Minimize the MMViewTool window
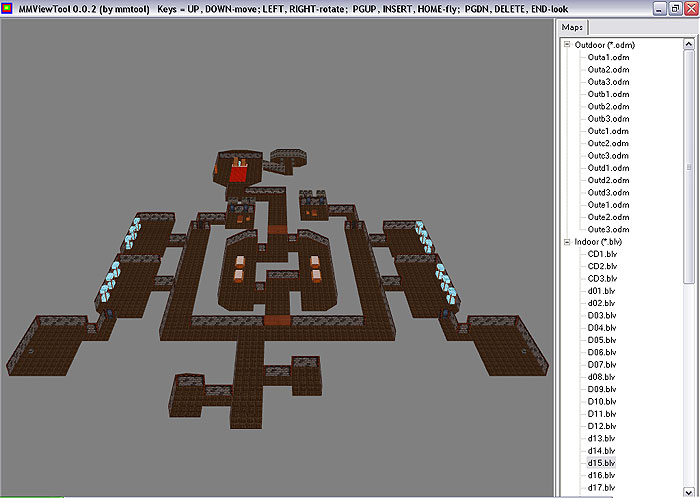 (662, 8)
